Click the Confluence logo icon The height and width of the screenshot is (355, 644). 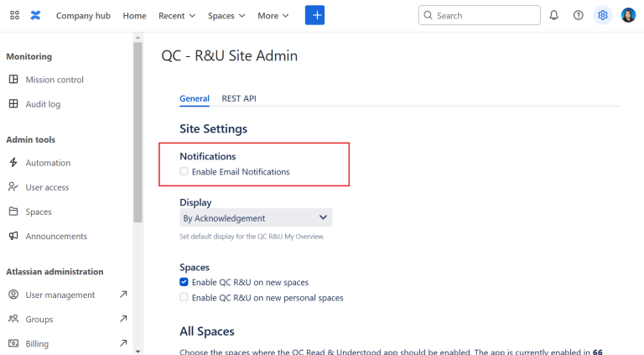tap(35, 15)
